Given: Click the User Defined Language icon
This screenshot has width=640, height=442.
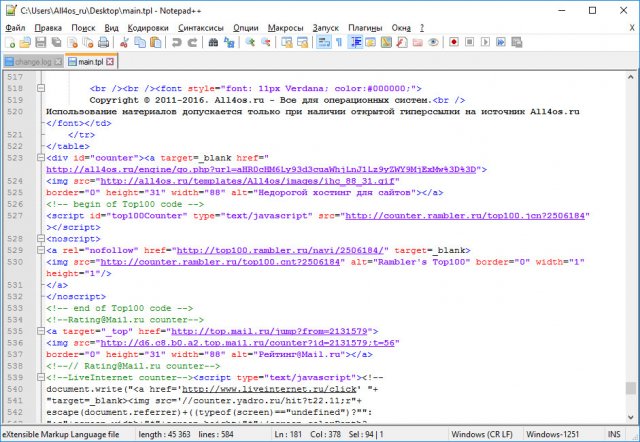Looking at the screenshot, I should [371, 42].
